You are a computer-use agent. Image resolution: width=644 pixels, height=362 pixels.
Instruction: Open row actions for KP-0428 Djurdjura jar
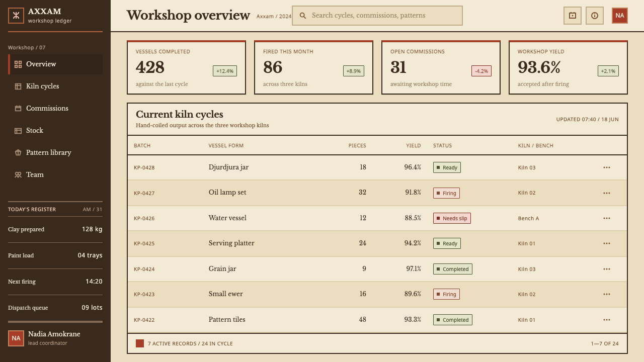point(607,167)
